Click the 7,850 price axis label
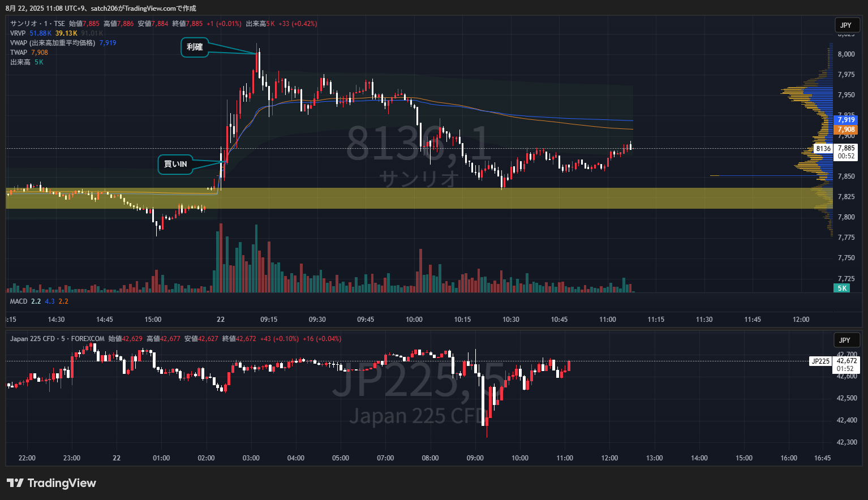The width and height of the screenshot is (868, 500). tap(846, 176)
